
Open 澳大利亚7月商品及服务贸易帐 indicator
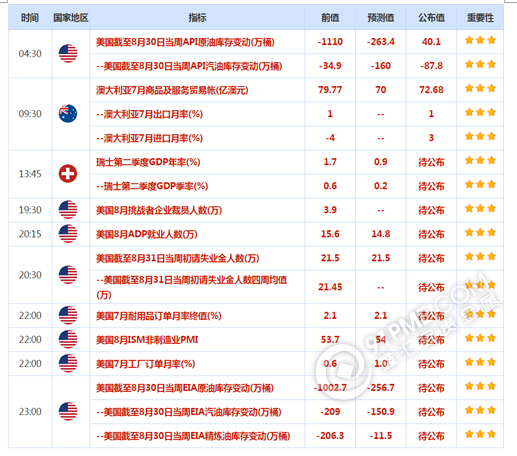(172, 90)
